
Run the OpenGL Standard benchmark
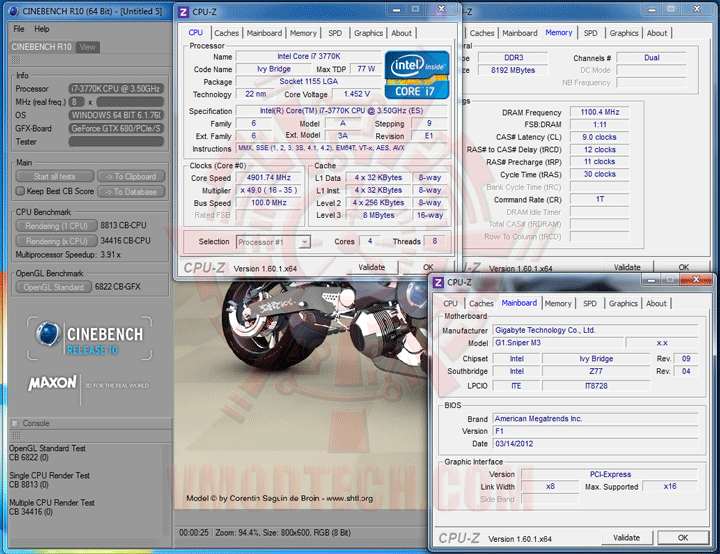coord(54,287)
